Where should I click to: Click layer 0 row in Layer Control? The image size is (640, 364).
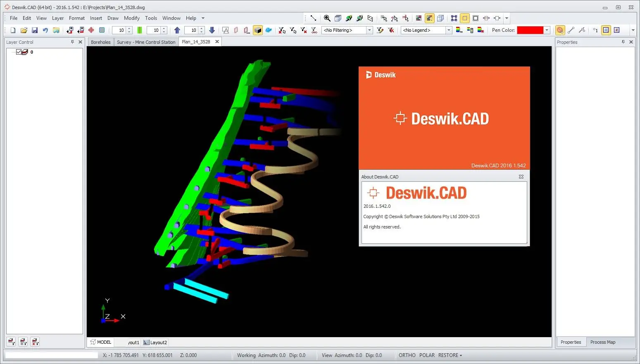coord(44,52)
